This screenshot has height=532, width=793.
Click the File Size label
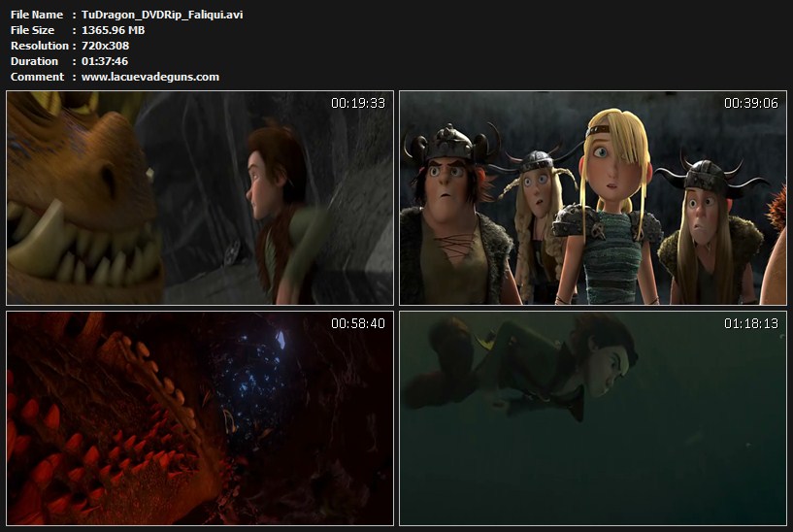[32, 30]
